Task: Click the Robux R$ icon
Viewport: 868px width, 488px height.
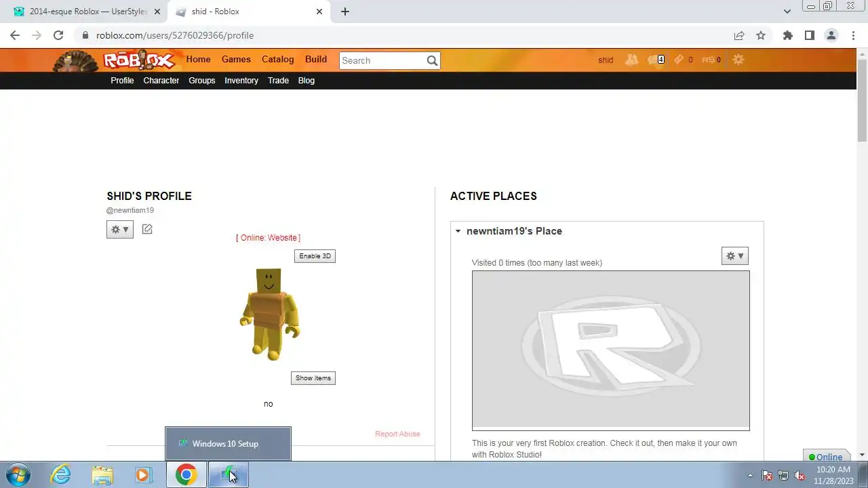Action: [708, 60]
